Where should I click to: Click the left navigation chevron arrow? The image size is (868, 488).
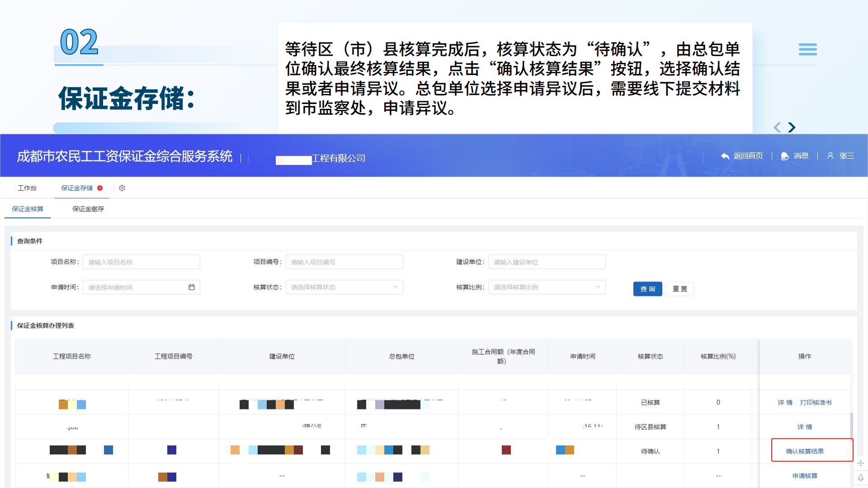coord(777,128)
